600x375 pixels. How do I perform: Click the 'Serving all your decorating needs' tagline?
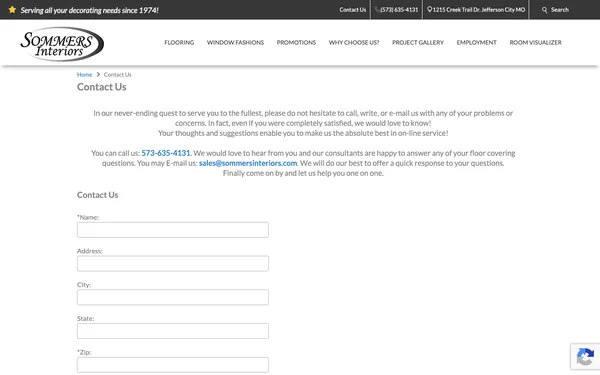coord(90,10)
